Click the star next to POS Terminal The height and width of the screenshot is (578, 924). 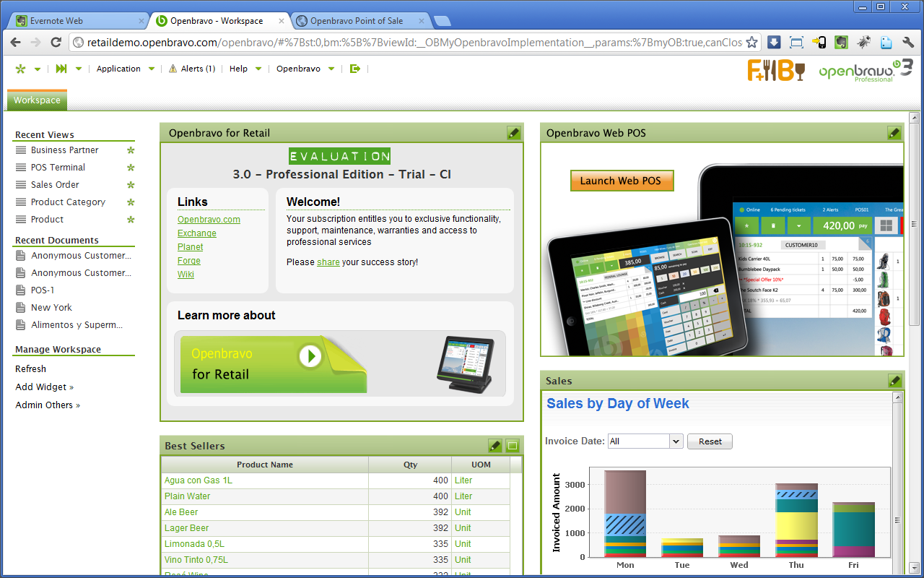(x=131, y=168)
